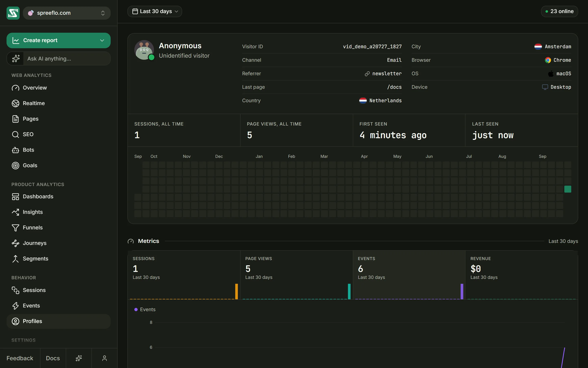Click the Bots robot icon
This screenshot has width=588, height=368.
tap(15, 150)
